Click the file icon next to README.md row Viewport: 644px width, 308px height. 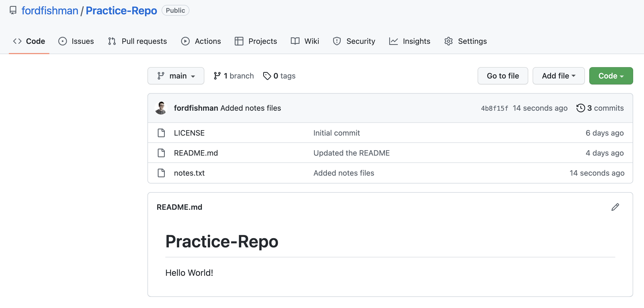pos(161,153)
